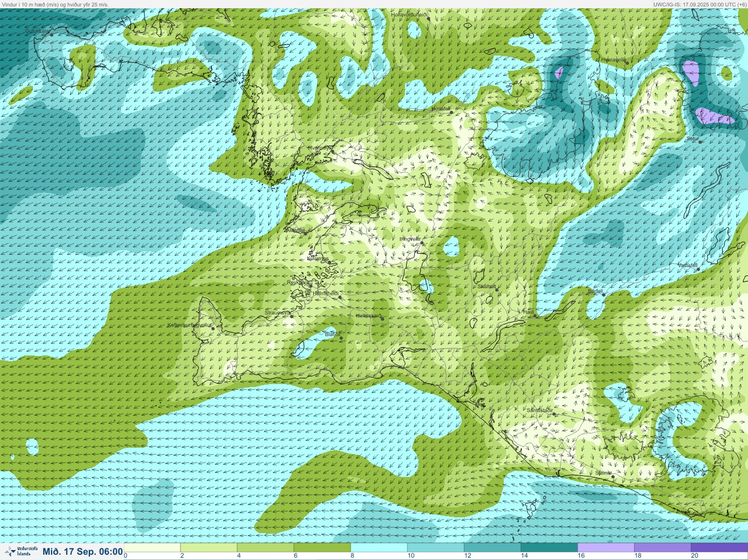The width and height of the screenshot is (748, 560).
Task: Click the Hólmsheiði station label
Action: click(x=326, y=293)
